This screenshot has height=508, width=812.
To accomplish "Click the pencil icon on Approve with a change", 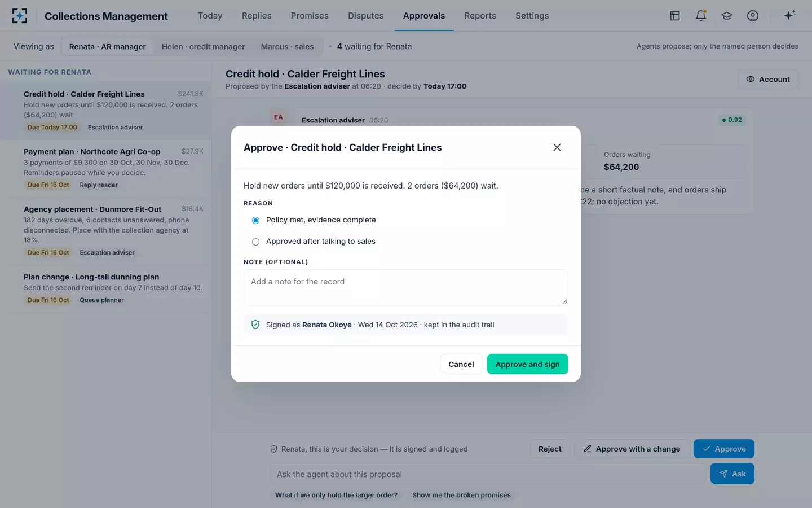I will coord(588,449).
